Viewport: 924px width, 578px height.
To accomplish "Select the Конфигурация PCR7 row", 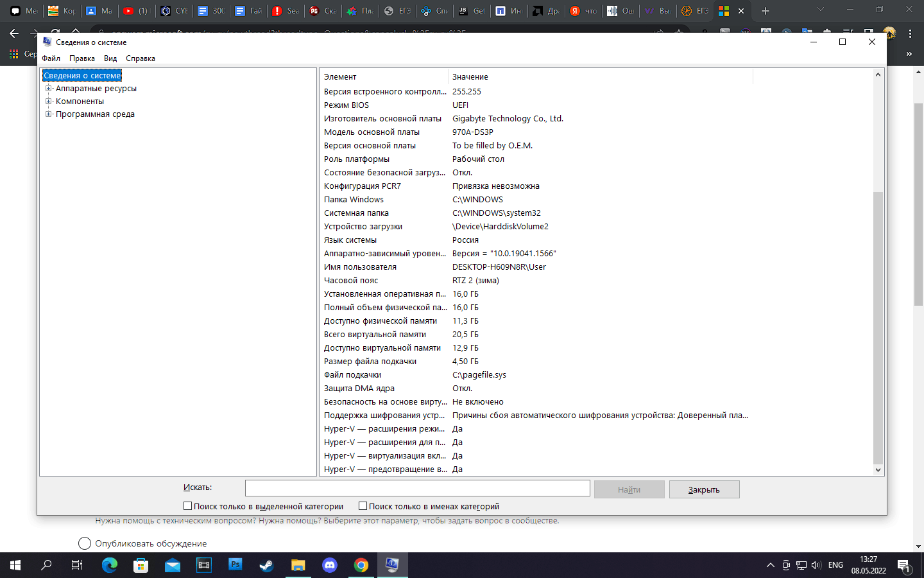I will [536, 186].
